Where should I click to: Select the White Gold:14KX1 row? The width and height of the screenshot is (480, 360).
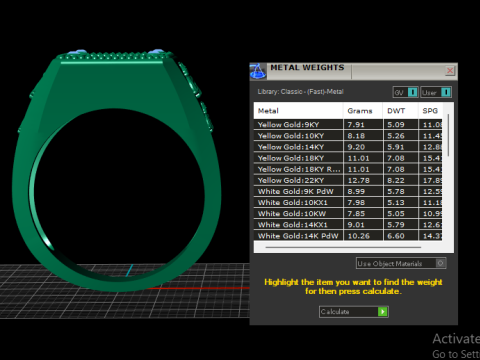(348, 225)
